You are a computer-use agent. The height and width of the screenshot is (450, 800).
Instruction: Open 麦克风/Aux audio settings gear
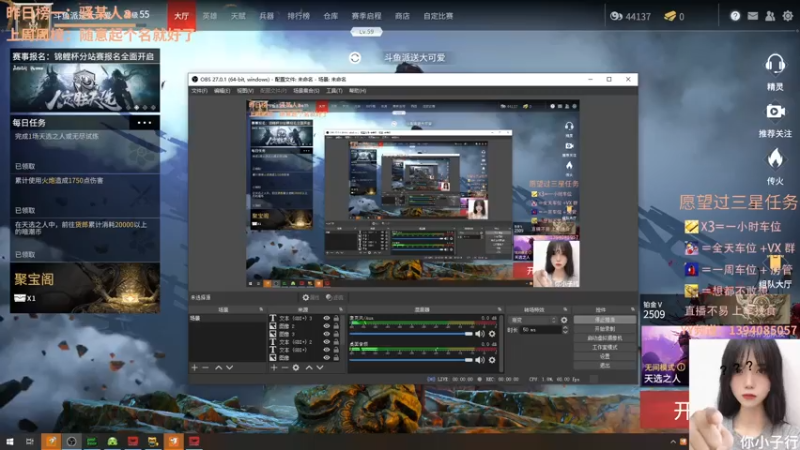492,334
